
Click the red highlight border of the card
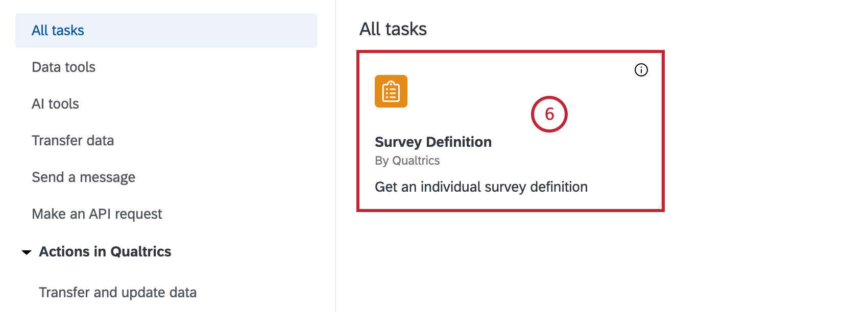click(511, 52)
